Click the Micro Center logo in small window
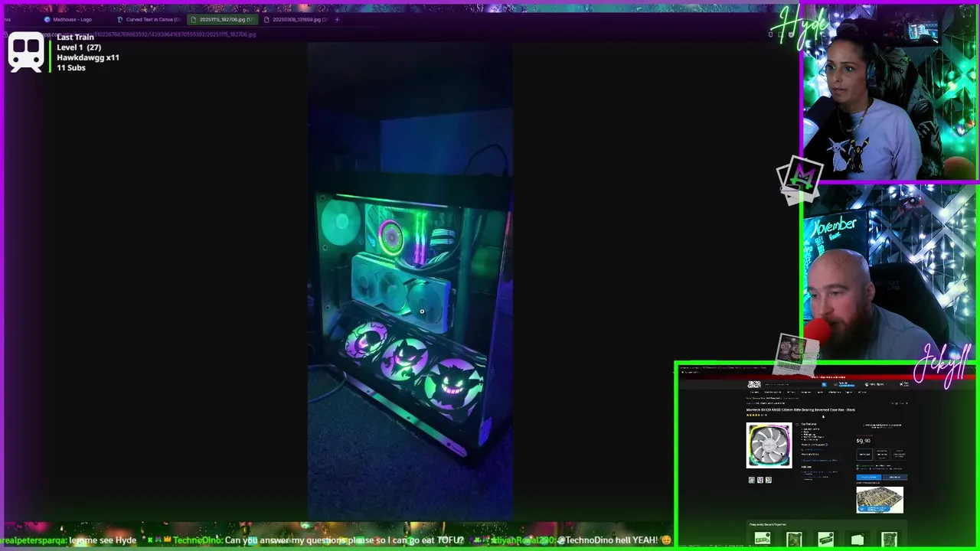980x551 pixels. (754, 384)
